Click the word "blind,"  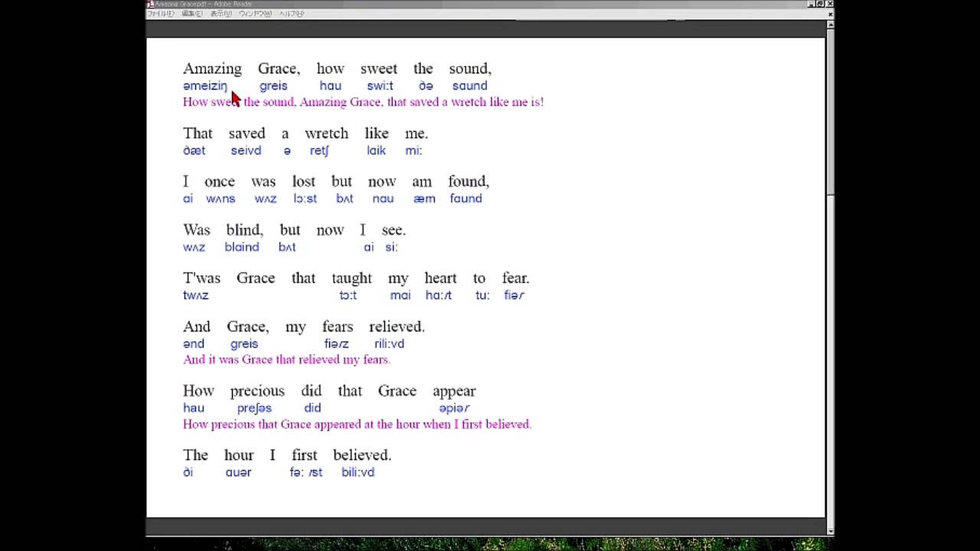click(x=244, y=230)
